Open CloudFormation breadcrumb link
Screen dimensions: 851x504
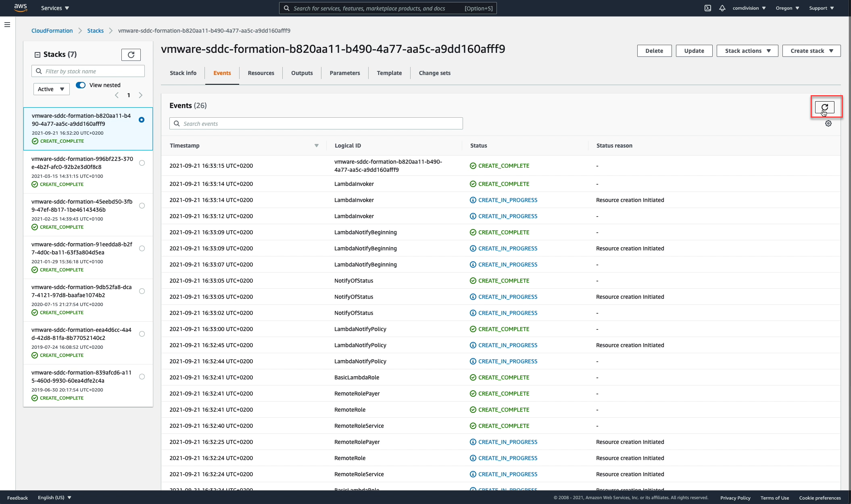tap(52, 31)
